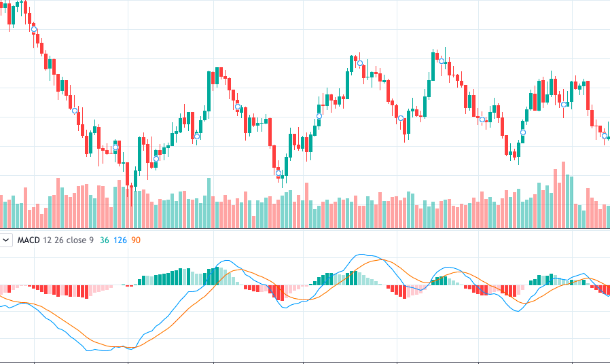Select orange signal line at its highest peak
The width and height of the screenshot is (610, 364).
pos(382,260)
